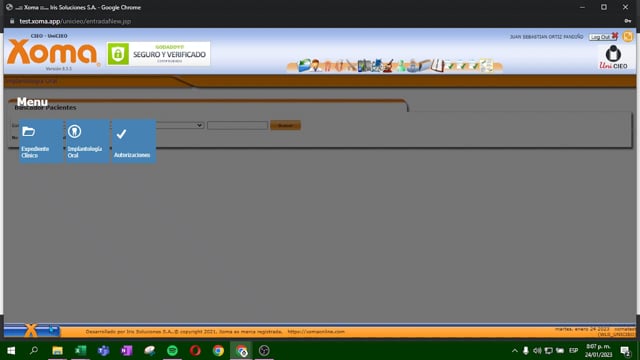Image resolution: width=640 pixels, height=360 pixels.
Task: Open the Expediente Clínico tile
Action: point(41,141)
